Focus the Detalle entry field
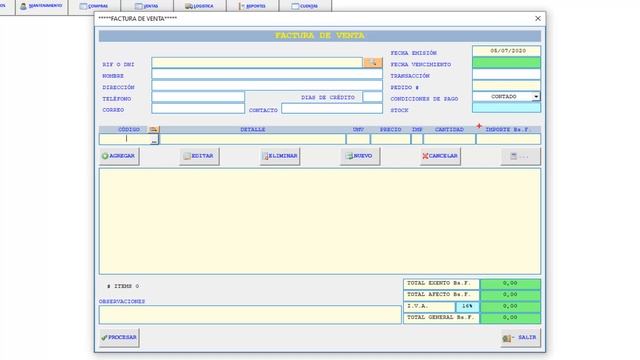The width and height of the screenshot is (640, 360). click(253, 139)
